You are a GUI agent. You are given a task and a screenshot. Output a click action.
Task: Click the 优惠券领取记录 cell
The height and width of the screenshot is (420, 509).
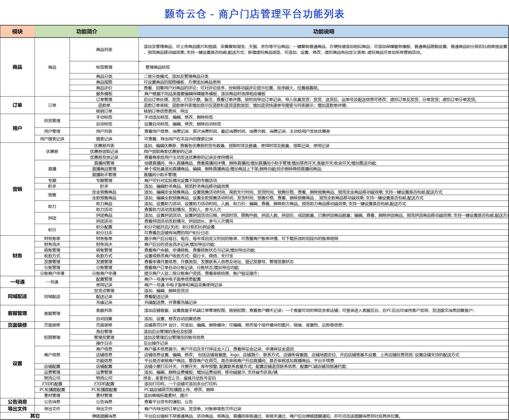(104, 152)
